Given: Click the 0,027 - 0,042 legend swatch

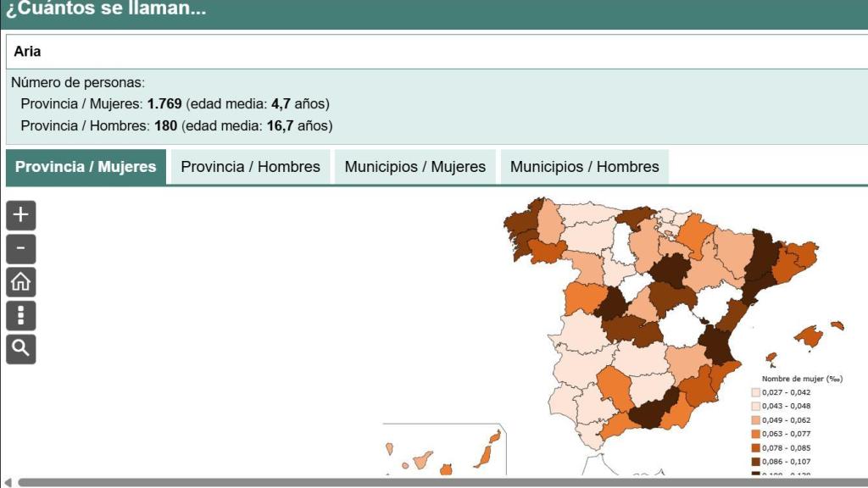Looking at the screenshot, I should (756, 392).
